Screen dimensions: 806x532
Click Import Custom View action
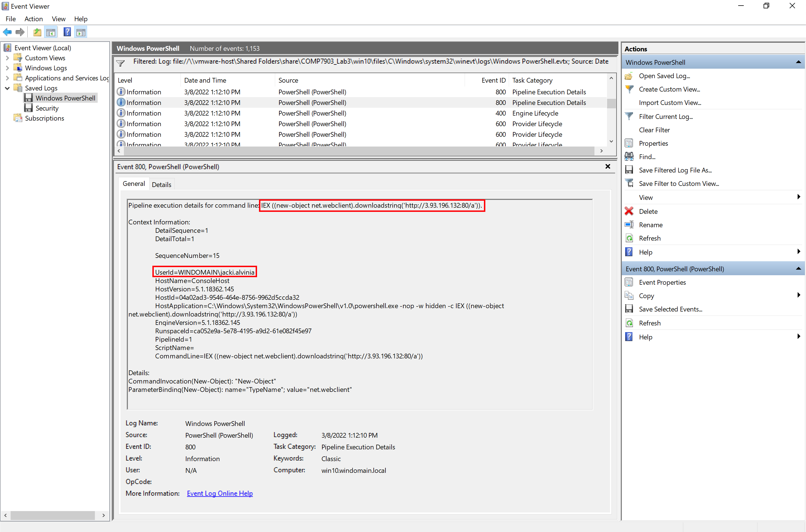670,102
